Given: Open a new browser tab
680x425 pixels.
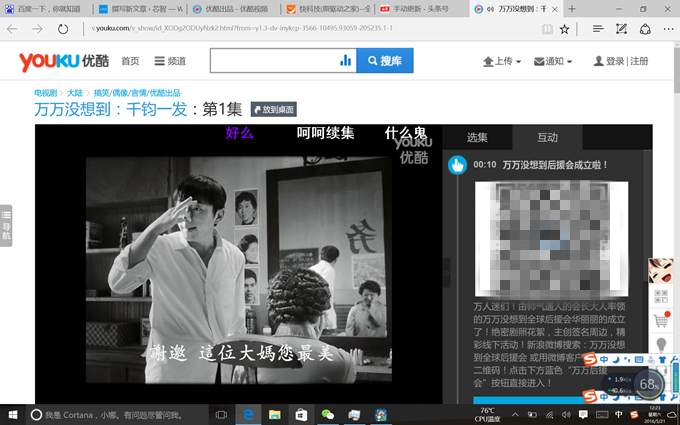Looking at the screenshot, I should pyautogui.click(x=572, y=9).
